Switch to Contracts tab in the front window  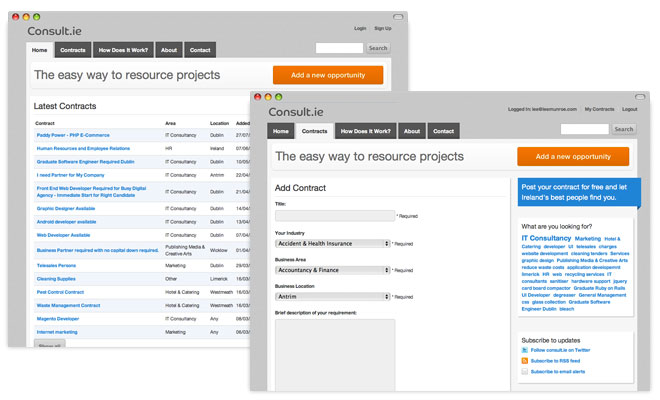tap(314, 131)
